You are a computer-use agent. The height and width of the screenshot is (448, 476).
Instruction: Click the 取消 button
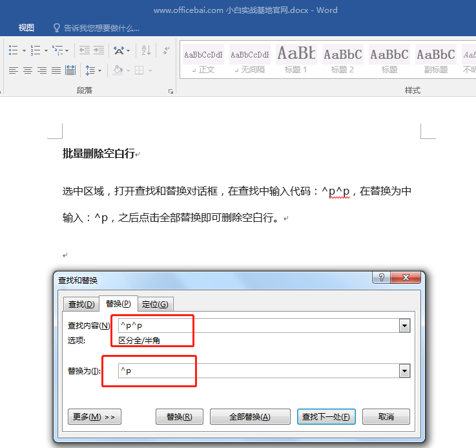(386, 417)
